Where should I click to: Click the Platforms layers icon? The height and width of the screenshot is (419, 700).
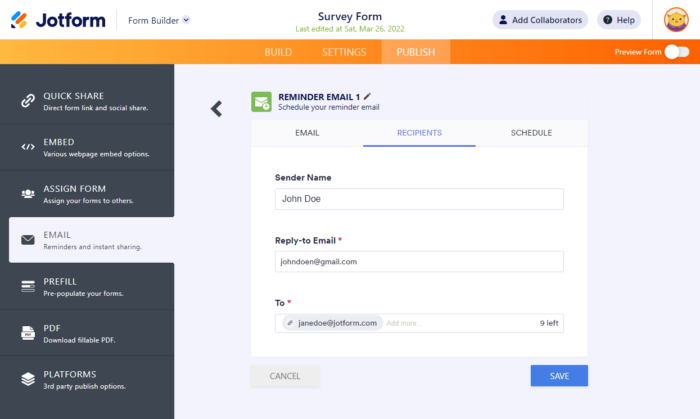(x=28, y=379)
